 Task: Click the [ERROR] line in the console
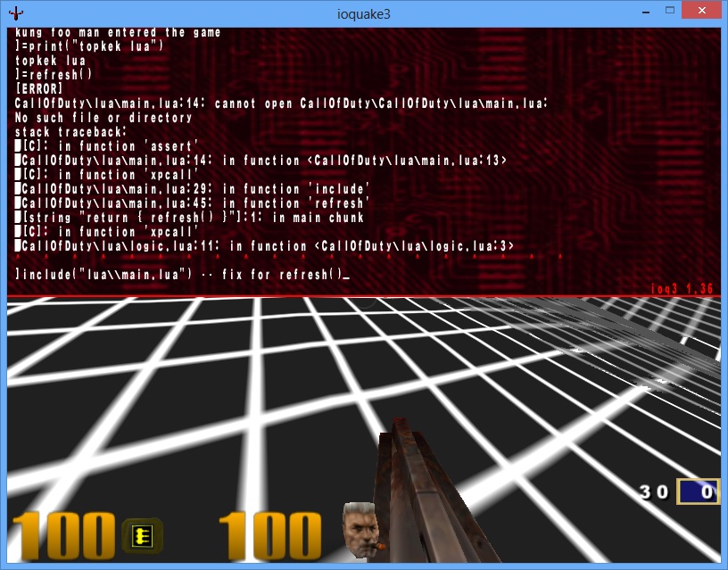point(38,89)
